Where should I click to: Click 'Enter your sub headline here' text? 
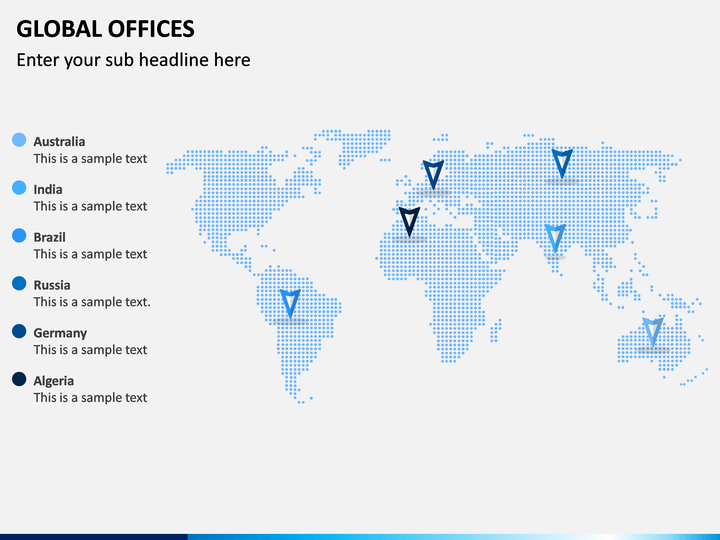click(134, 60)
